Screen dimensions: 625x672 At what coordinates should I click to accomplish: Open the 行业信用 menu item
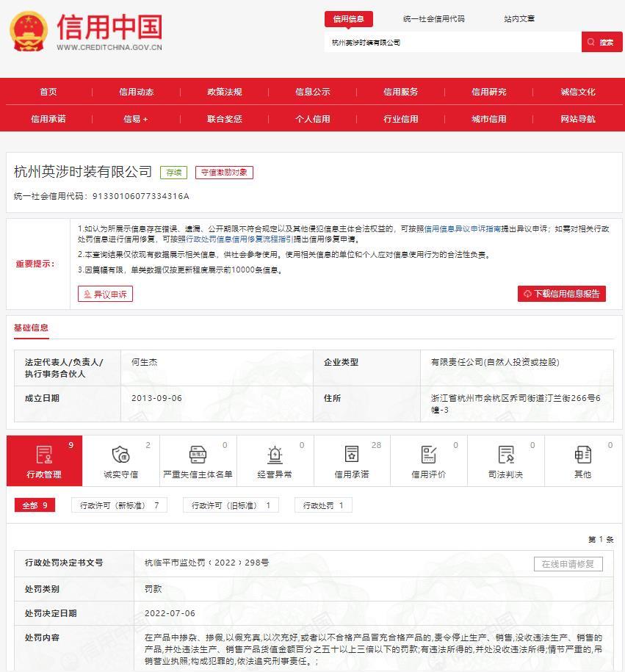pyautogui.click(x=401, y=119)
